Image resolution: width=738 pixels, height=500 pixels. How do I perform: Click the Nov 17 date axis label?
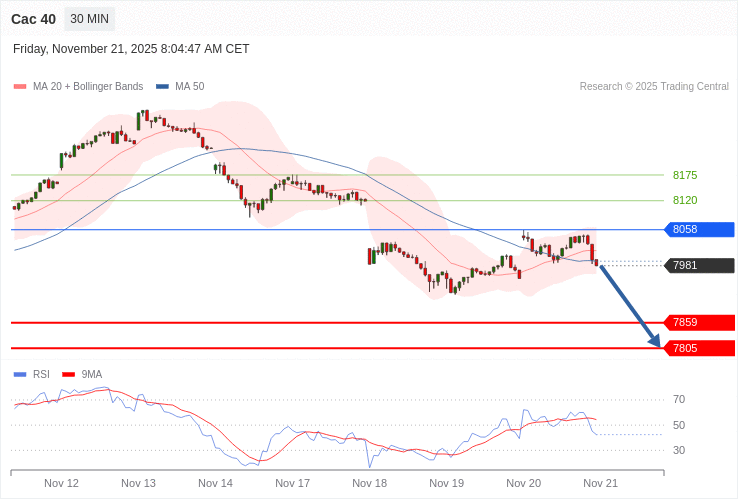pos(292,483)
